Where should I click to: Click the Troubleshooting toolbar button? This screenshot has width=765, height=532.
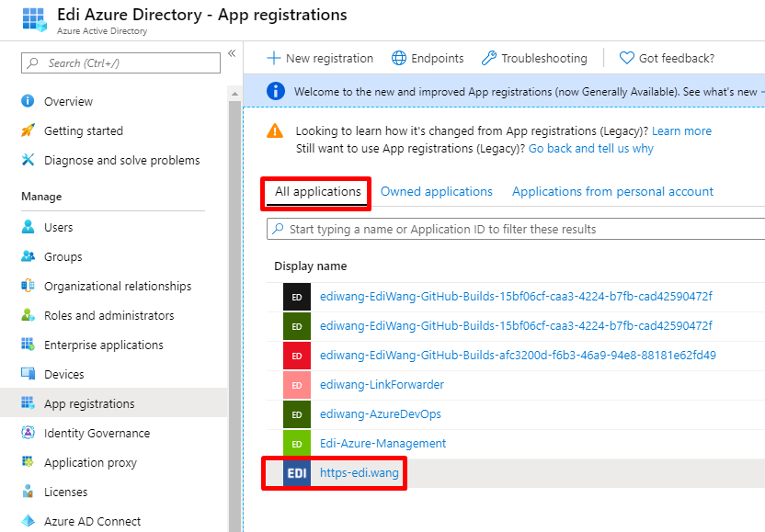pyautogui.click(x=534, y=58)
